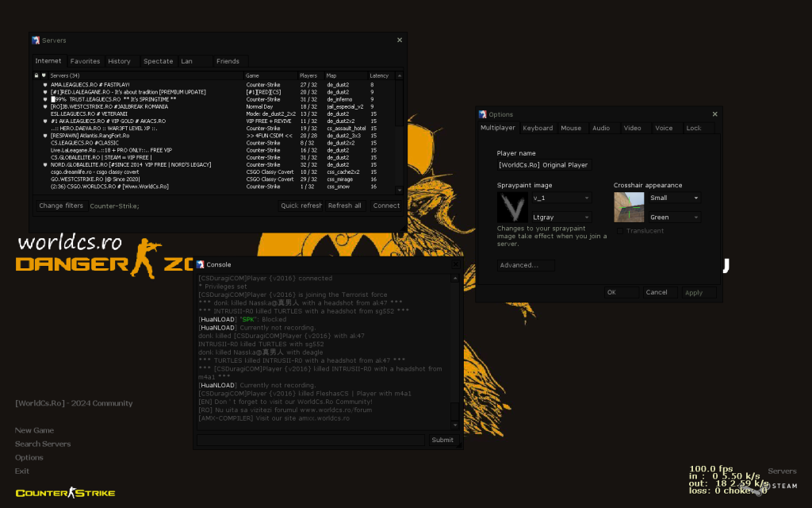Viewport: 812px width, 508px height.
Task: Open Options from the main menu
Action: (29, 457)
